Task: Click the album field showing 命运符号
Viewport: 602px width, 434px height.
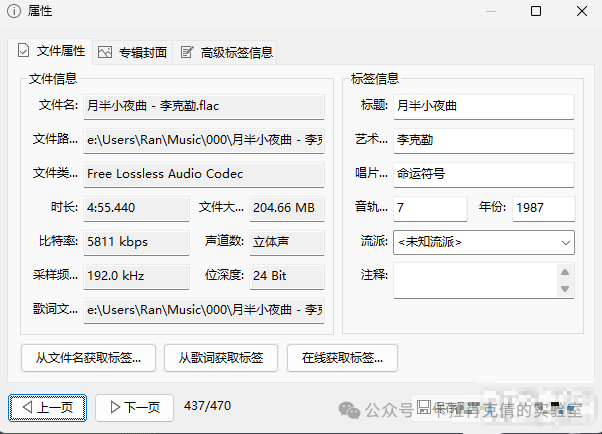Action: point(483,174)
